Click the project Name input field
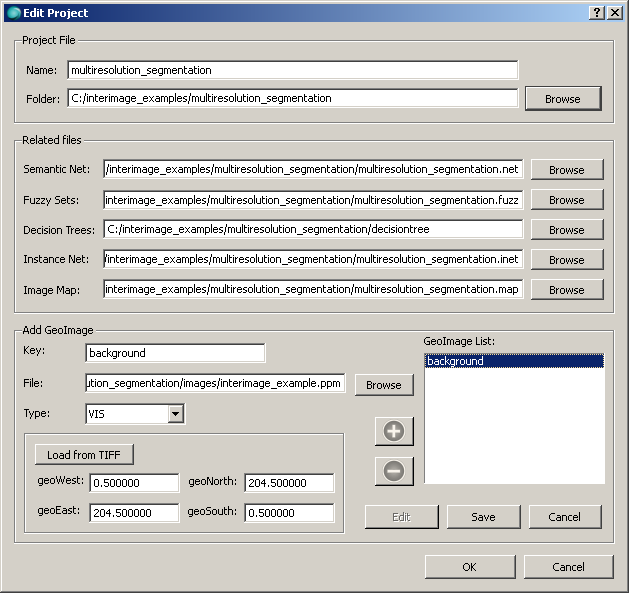 pyautogui.click(x=292, y=70)
